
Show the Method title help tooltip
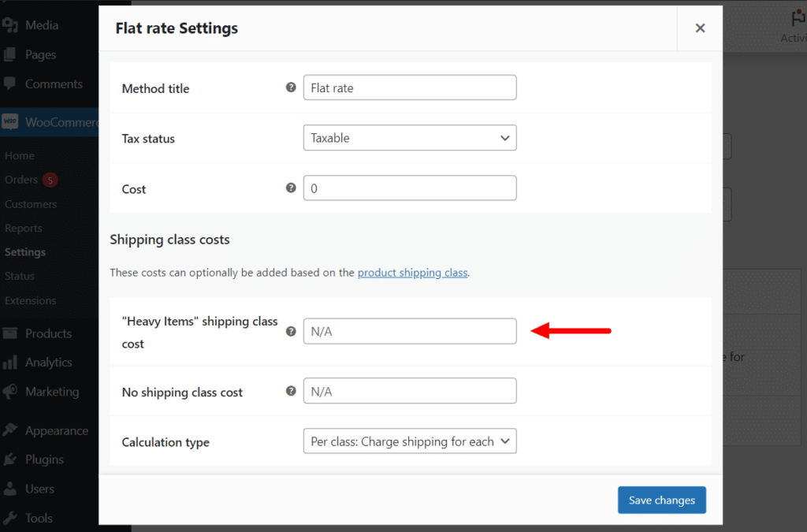(x=291, y=87)
